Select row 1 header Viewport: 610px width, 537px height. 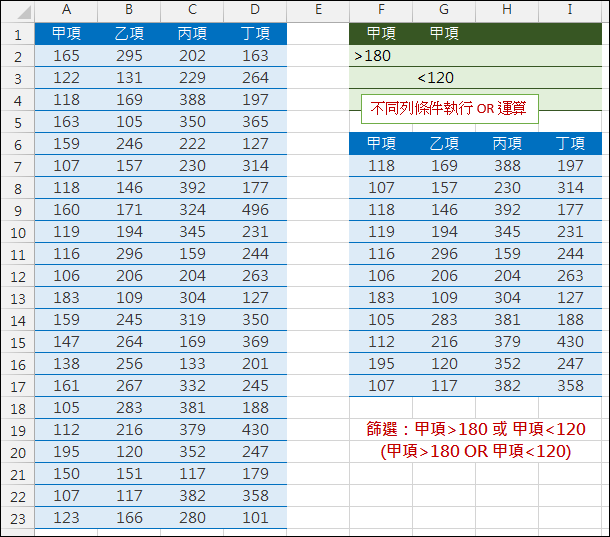click(x=18, y=34)
